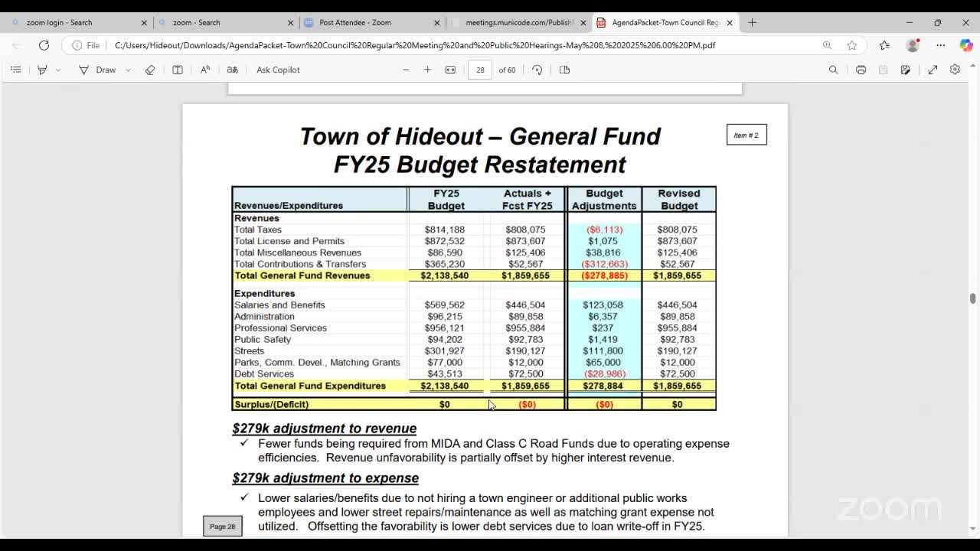This screenshot has width=980, height=551.
Task: Expand Draw options dropdown arrow
Action: 128,70
